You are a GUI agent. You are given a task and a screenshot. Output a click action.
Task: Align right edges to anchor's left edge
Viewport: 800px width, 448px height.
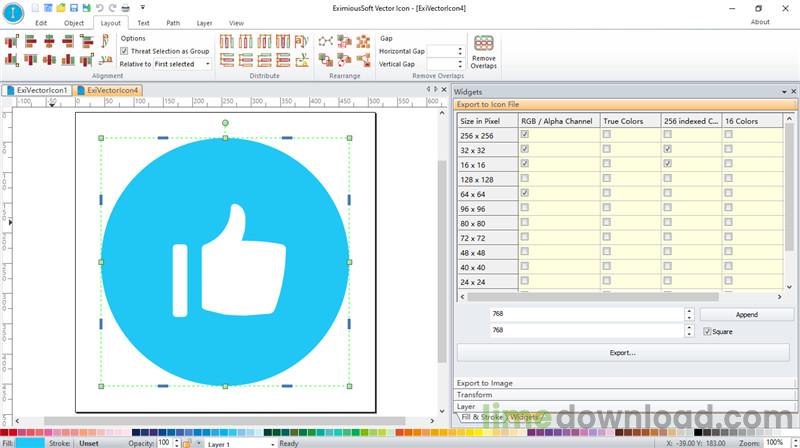[x=12, y=41]
